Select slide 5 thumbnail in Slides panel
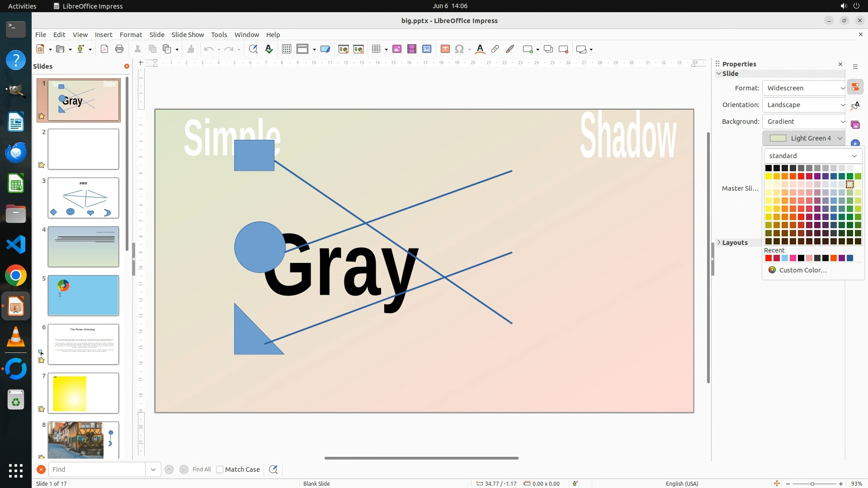868x488 pixels. click(x=83, y=296)
